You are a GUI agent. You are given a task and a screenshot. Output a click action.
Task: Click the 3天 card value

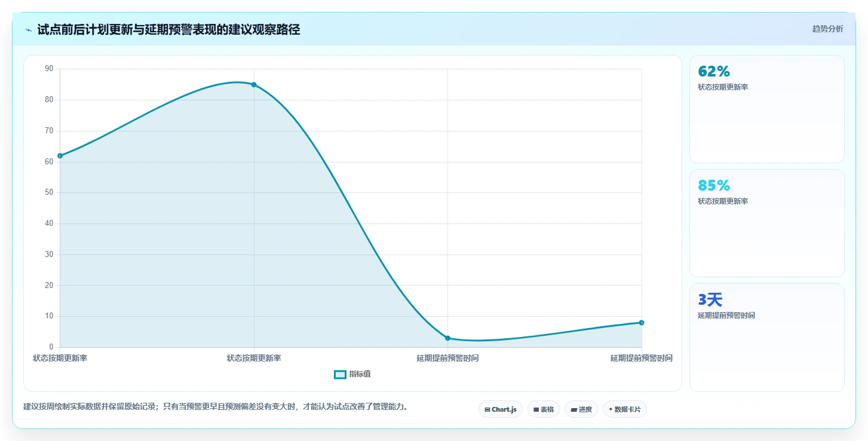click(710, 300)
